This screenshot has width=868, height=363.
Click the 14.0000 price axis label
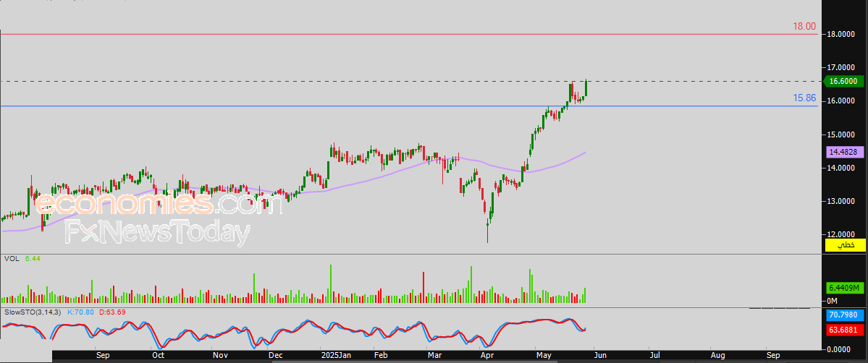[840, 168]
